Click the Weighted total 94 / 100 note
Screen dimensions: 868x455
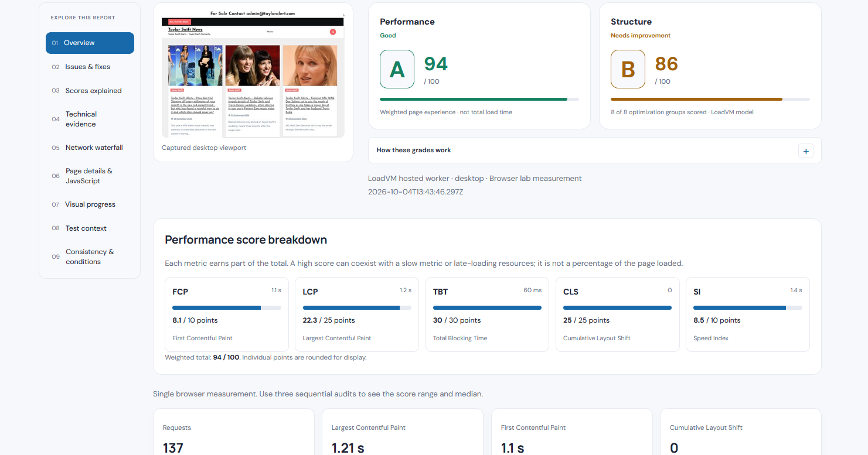265,357
